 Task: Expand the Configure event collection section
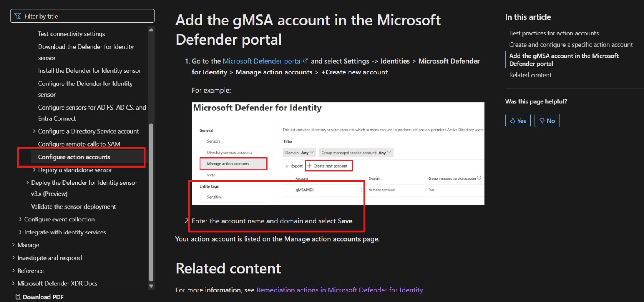click(x=21, y=219)
